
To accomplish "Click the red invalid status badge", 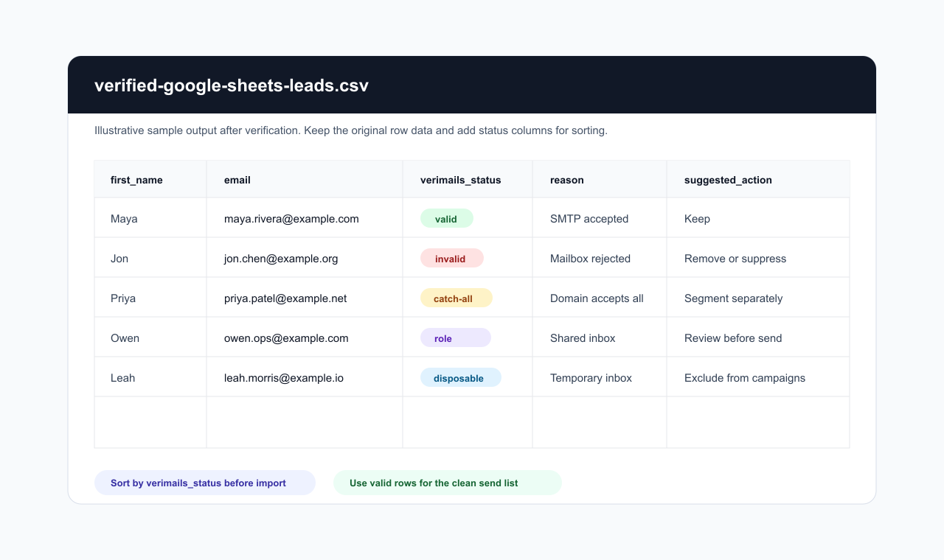I will tap(452, 258).
